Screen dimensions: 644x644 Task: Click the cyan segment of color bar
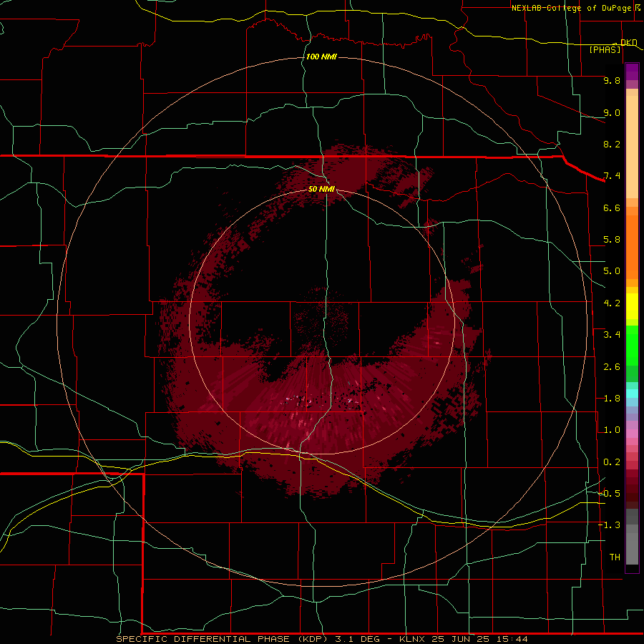click(632, 394)
